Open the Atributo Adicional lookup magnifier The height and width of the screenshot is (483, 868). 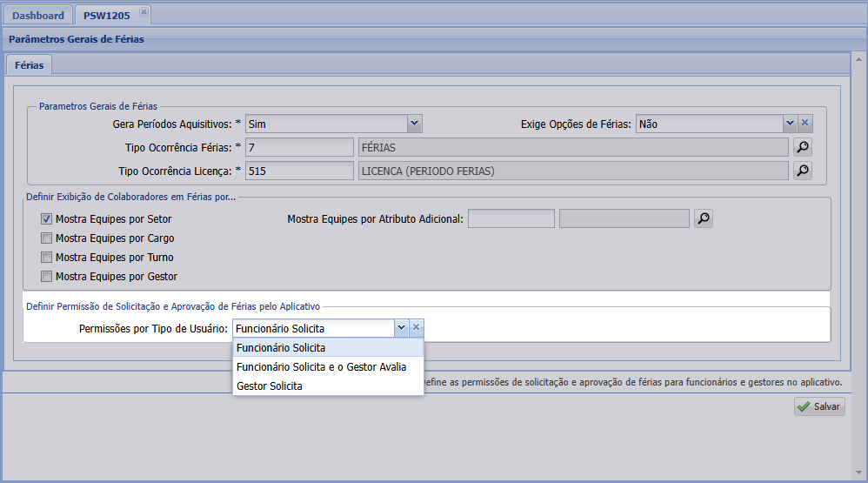point(703,218)
